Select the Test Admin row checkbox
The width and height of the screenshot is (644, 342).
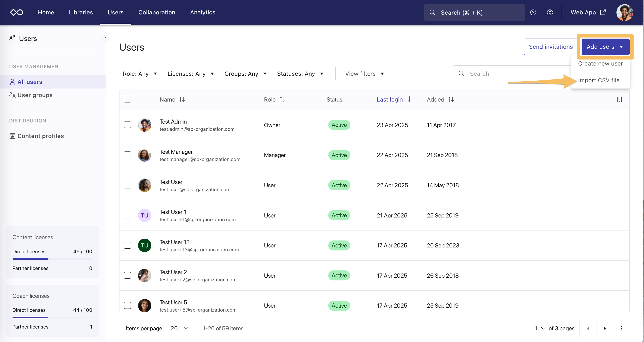coord(128,125)
